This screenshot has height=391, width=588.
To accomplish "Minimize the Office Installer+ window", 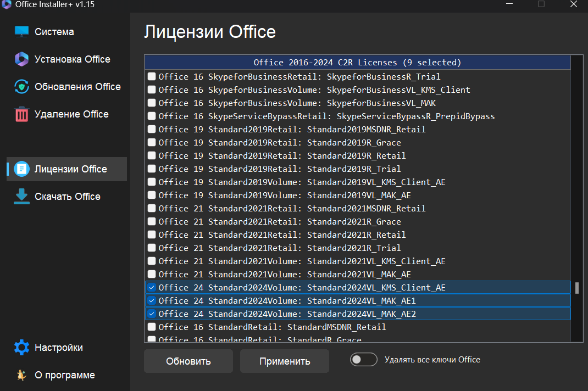I will [509, 4].
